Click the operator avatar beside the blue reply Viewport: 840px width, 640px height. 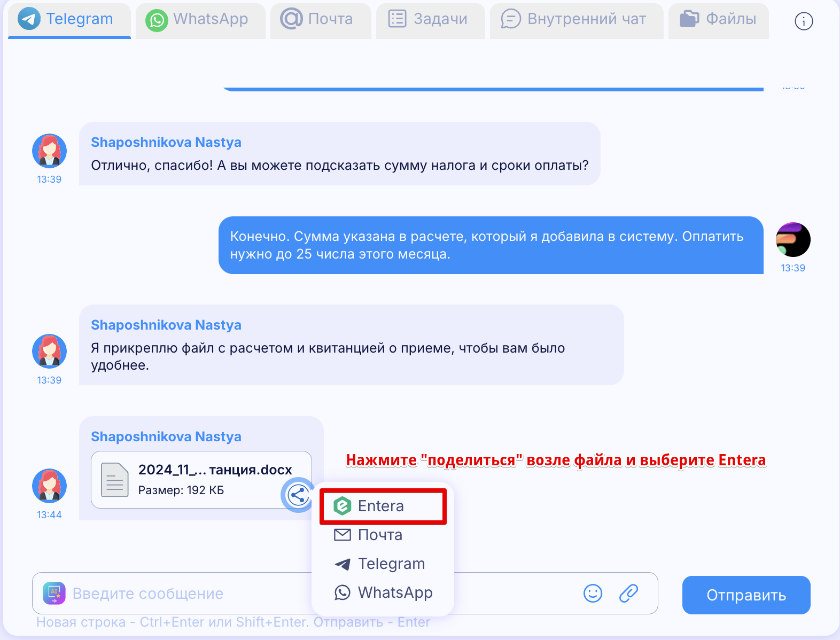[x=793, y=239]
